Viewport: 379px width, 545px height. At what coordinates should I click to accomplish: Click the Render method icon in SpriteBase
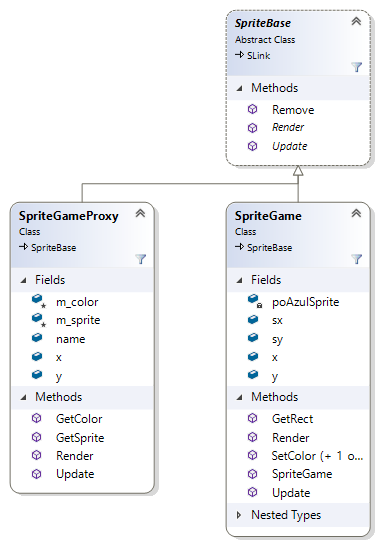(x=252, y=128)
